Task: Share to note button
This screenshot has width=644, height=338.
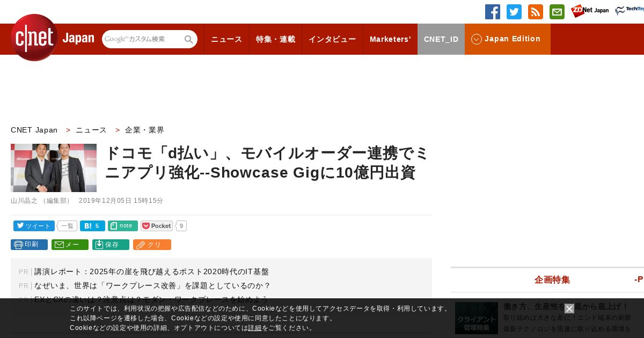Action: pos(123,226)
